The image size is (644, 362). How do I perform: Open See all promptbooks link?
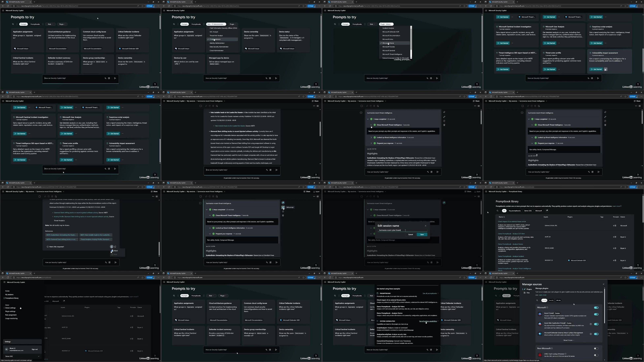pyautogui.click(x=430, y=293)
